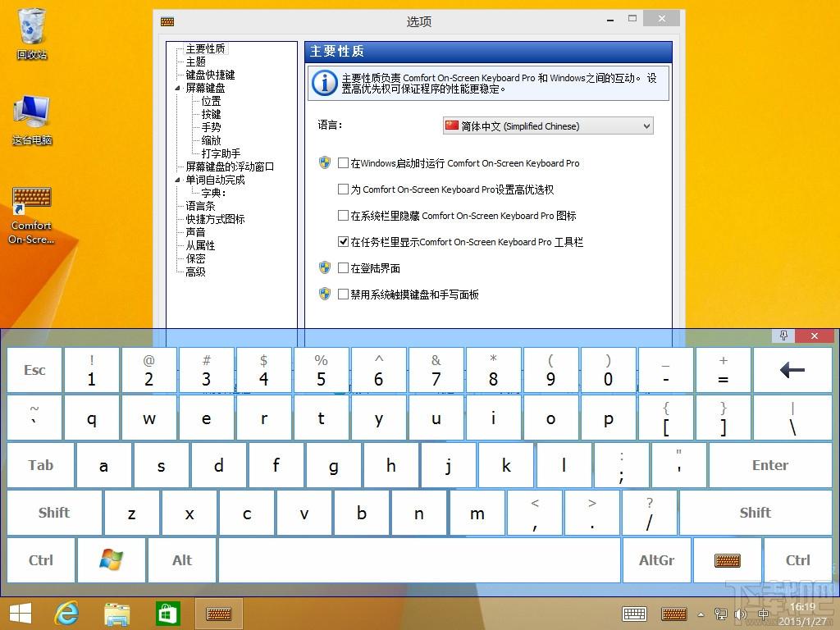Screen dimensions: 840x630
Task: Click the volume speaker tray icon
Action: point(741,614)
